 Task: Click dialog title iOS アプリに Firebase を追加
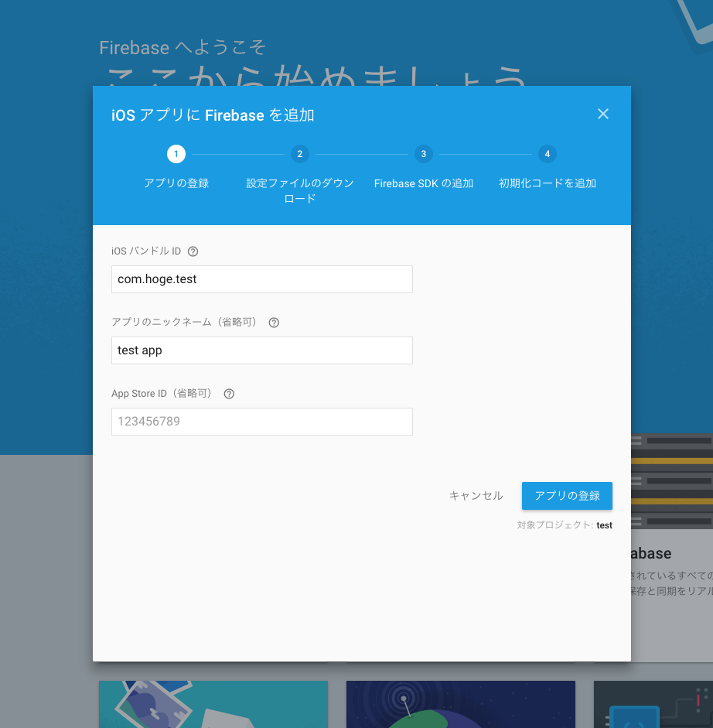213,114
